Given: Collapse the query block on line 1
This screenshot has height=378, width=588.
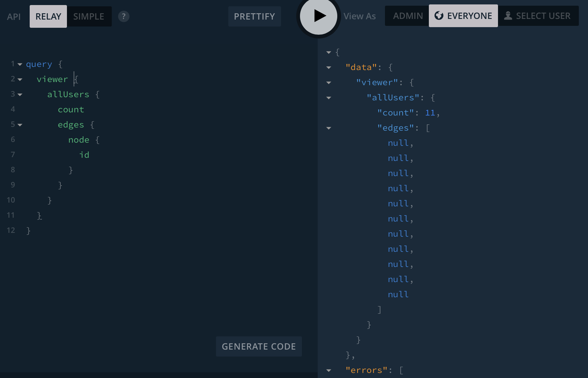Looking at the screenshot, I should (x=20, y=64).
